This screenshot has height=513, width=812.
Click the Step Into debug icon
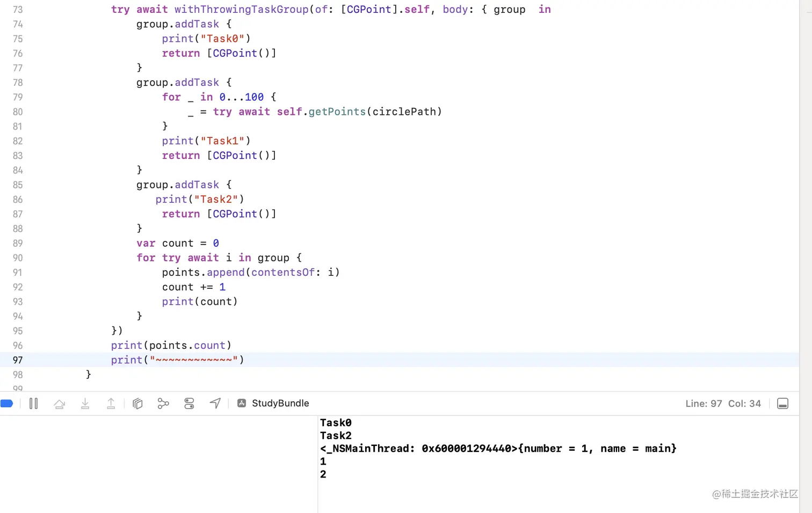[85, 404]
